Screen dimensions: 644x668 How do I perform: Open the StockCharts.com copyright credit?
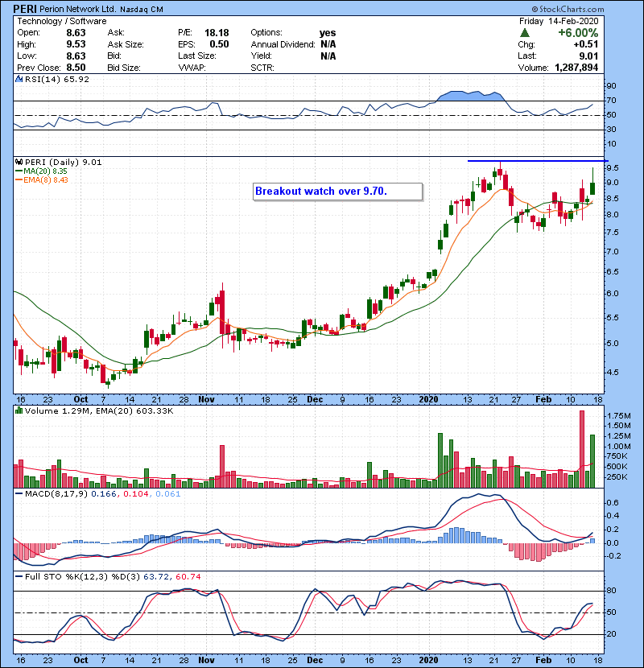[x=568, y=9]
